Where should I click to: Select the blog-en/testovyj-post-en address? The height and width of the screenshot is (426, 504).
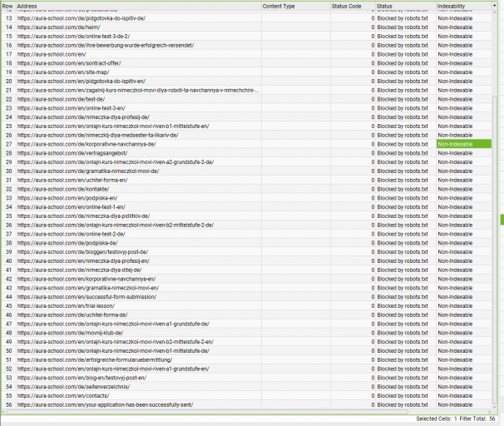(x=82, y=379)
